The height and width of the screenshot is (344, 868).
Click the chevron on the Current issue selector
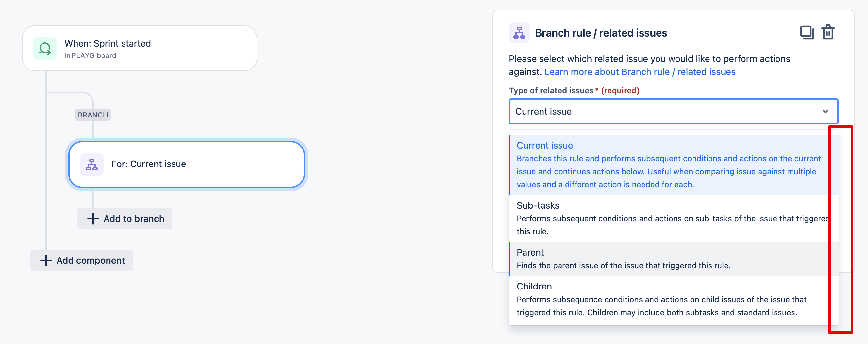825,111
